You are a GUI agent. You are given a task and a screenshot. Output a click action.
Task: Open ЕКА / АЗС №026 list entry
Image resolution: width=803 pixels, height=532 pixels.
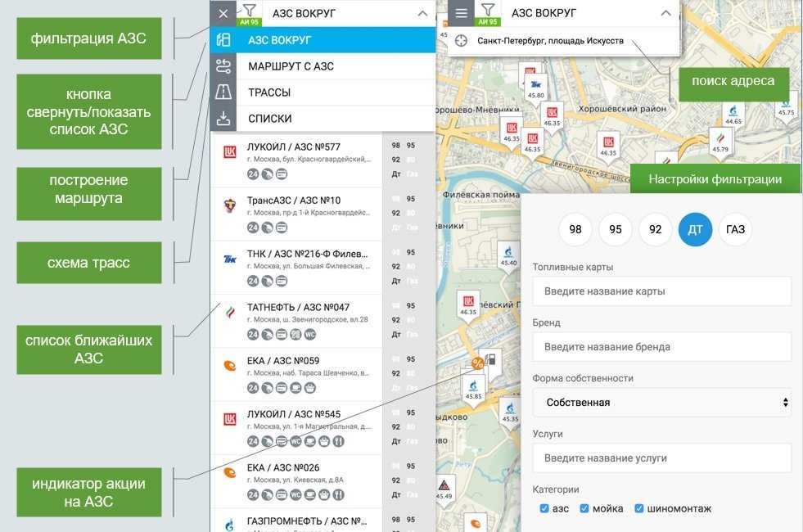tap(297, 481)
